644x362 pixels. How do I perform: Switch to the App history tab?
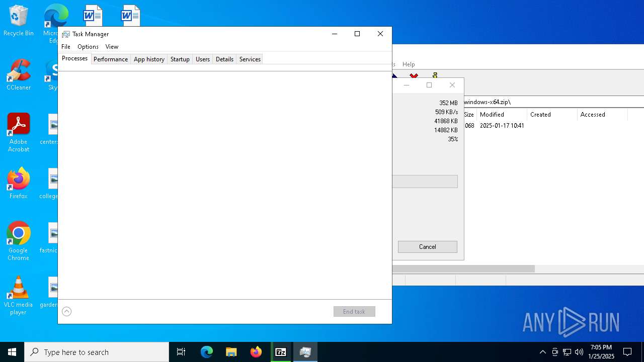149,59
